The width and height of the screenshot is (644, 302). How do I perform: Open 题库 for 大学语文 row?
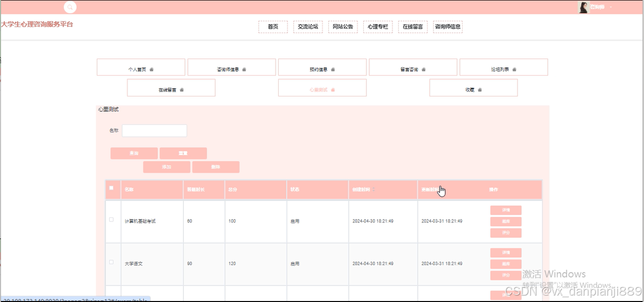pos(506,264)
